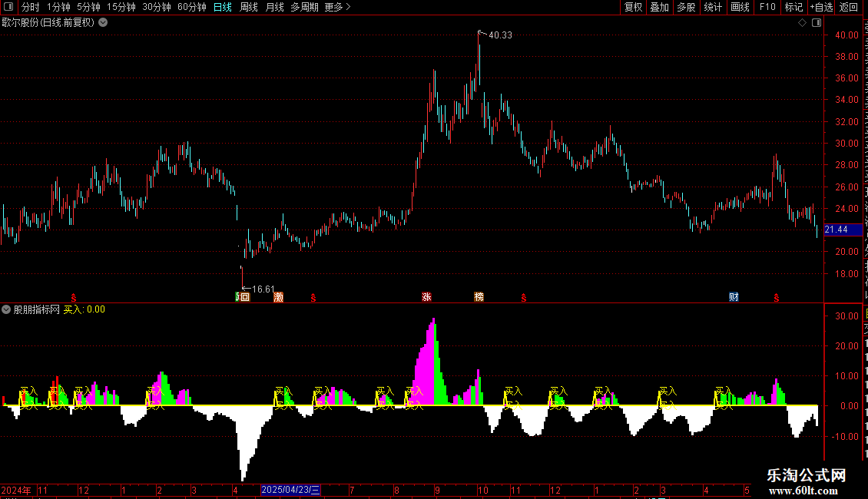868x499 pixels.
Task: Open the 画线 drawing tools
Action: coord(740,7)
